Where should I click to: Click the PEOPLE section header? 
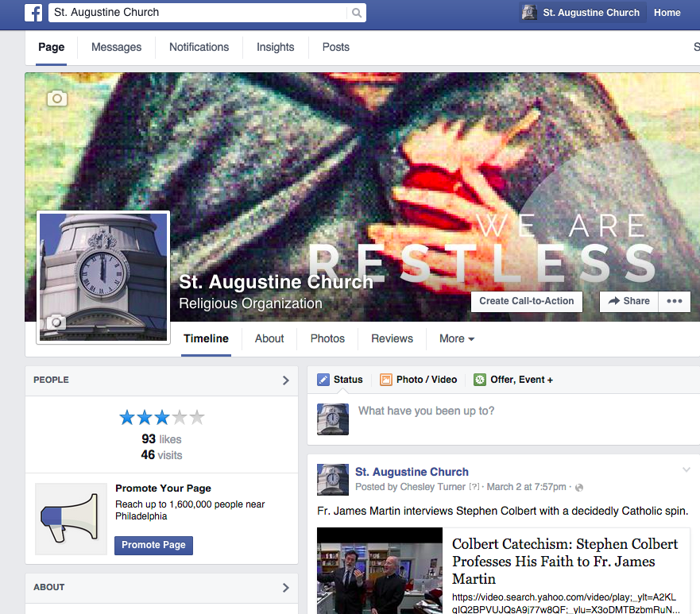(161, 380)
